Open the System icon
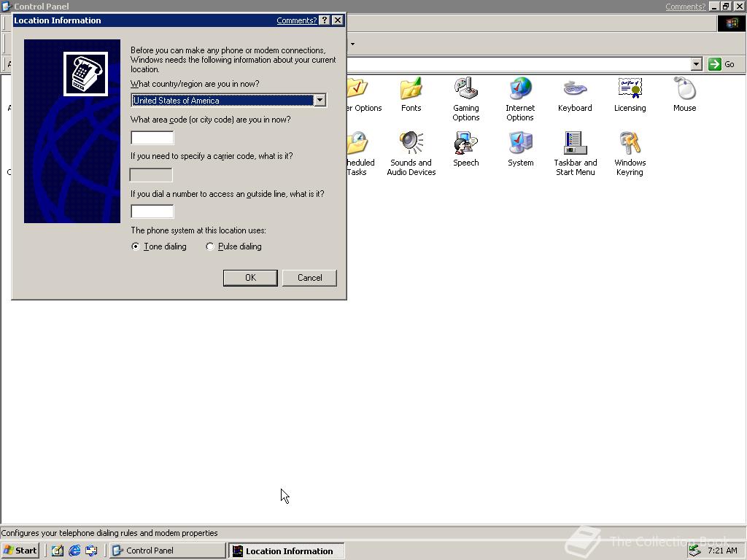The height and width of the screenshot is (560, 747). 520,143
